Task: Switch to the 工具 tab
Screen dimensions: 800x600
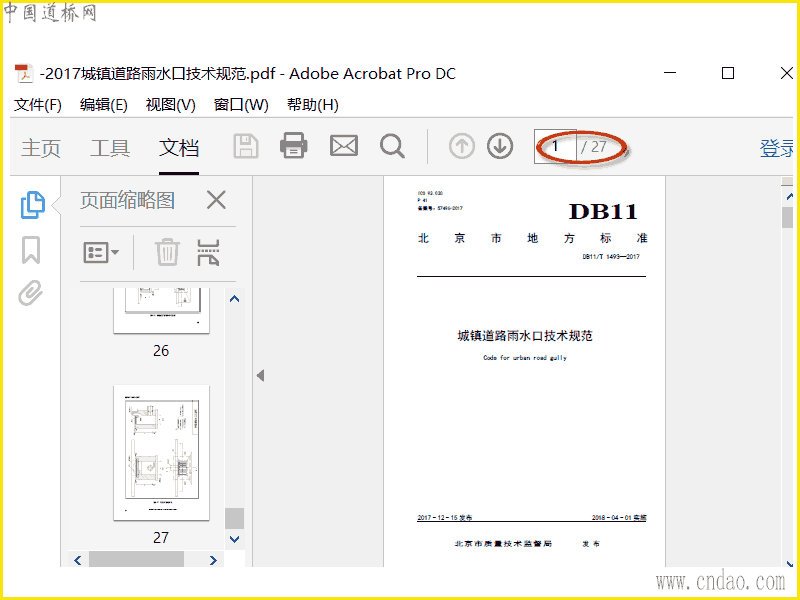Action: pyautogui.click(x=110, y=148)
